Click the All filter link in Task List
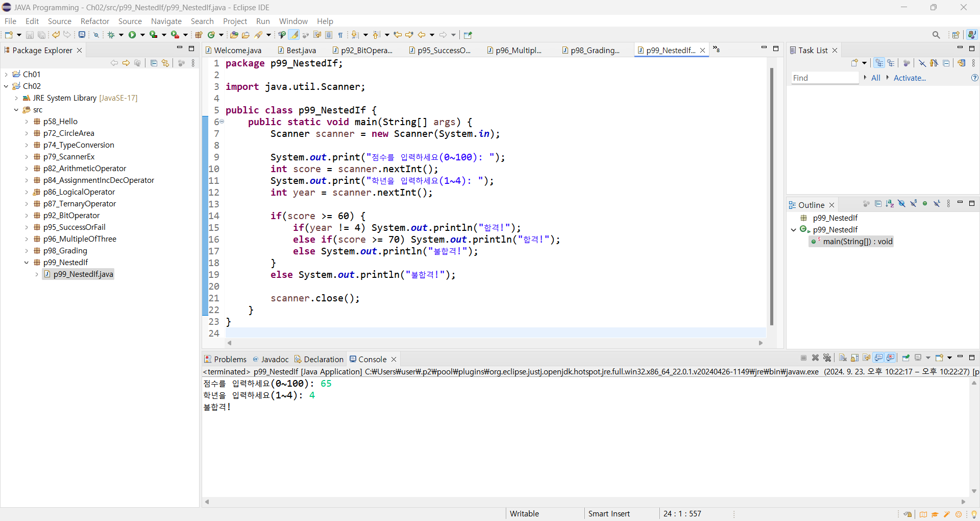980x521 pixels. (876, 78)
